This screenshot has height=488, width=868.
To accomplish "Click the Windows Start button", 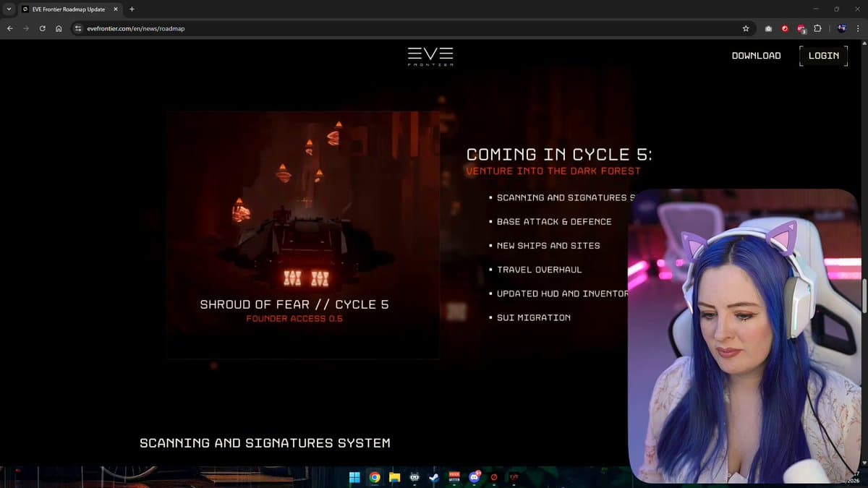I will point(354,477).
